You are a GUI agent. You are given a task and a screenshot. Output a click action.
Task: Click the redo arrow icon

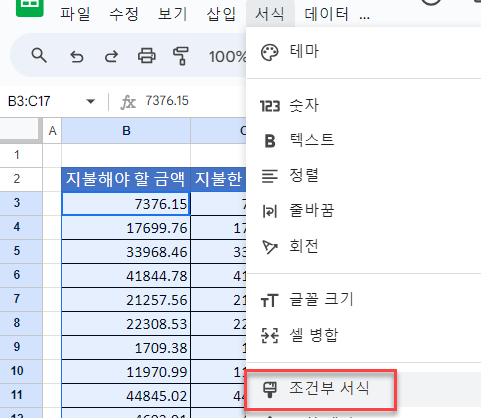tap(112, 56)
